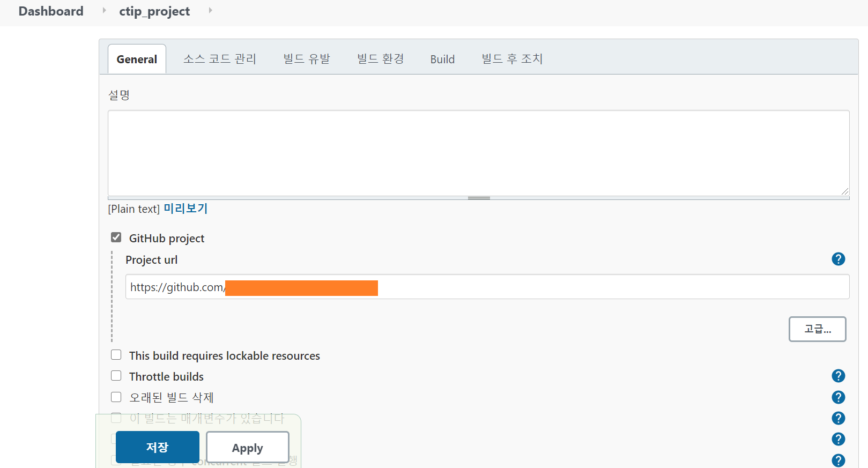
Task: Click the textarea corner resize grip
Action: coord(845,191)
